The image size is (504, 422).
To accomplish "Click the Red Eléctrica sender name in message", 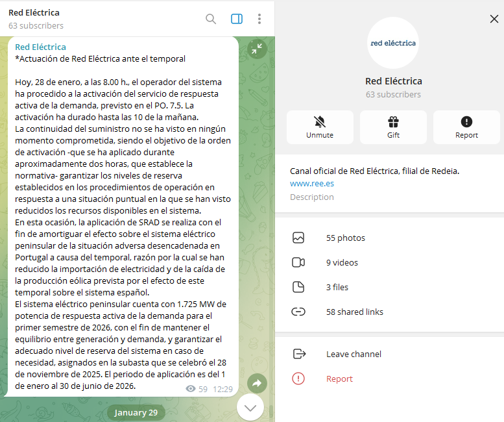I will click(40, 47).
